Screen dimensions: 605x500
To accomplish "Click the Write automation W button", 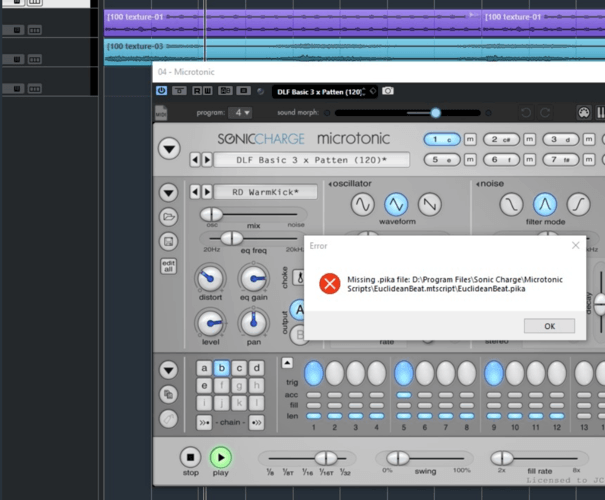I will point(207,91).
